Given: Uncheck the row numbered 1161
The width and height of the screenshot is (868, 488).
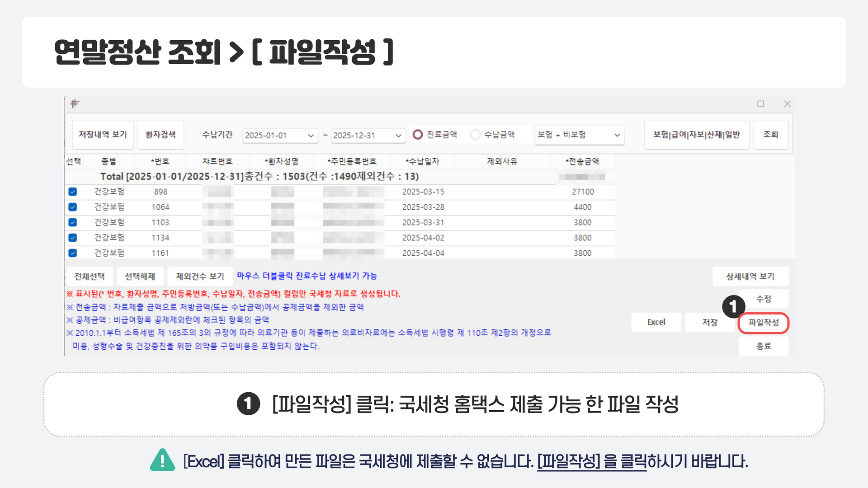Looking at the screenshot, I should pos(72,253).
